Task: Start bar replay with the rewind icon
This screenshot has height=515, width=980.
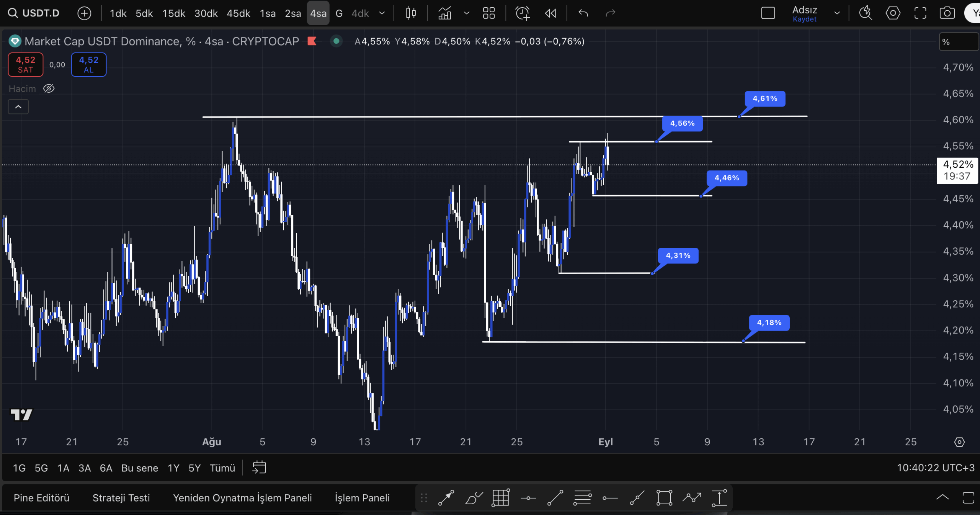Action: point(550,13)
